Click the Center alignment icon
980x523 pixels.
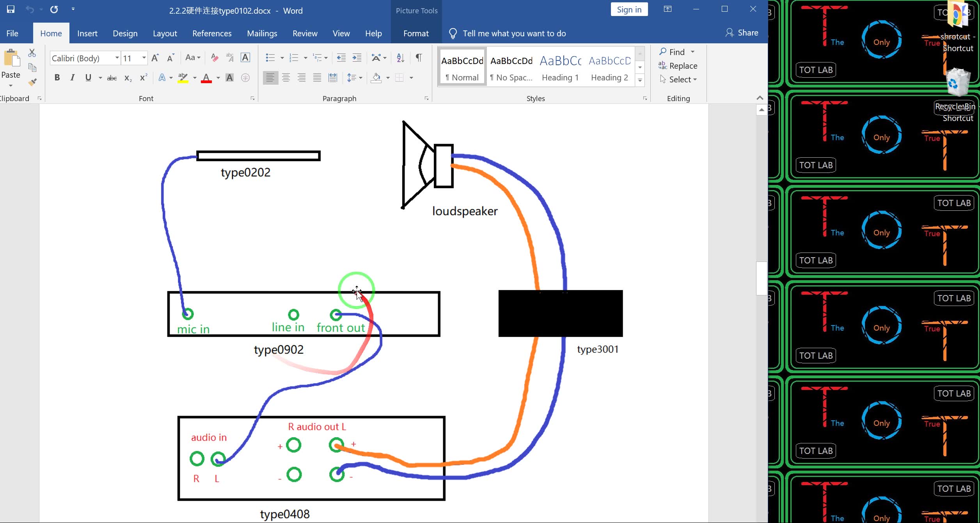coord(286,78)
